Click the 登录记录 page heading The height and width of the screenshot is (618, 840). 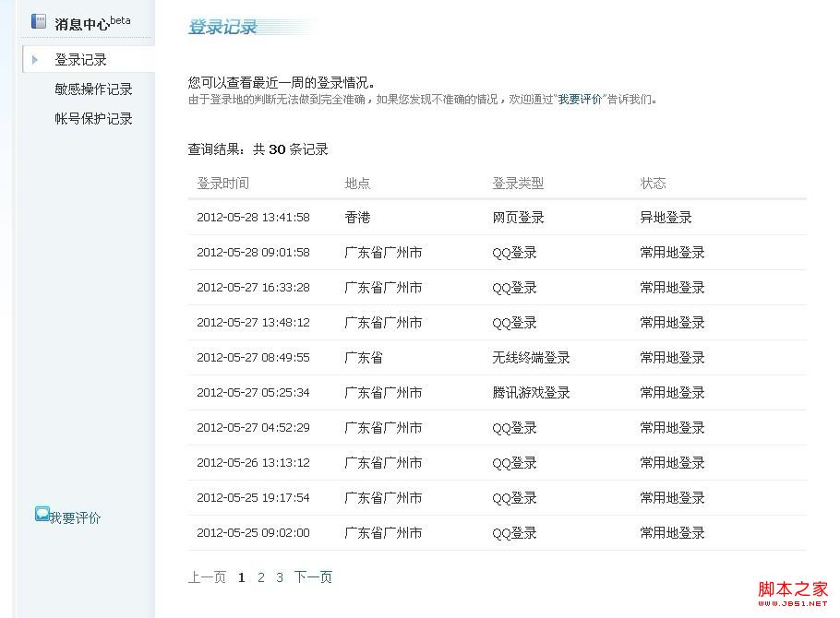[222, 27]
